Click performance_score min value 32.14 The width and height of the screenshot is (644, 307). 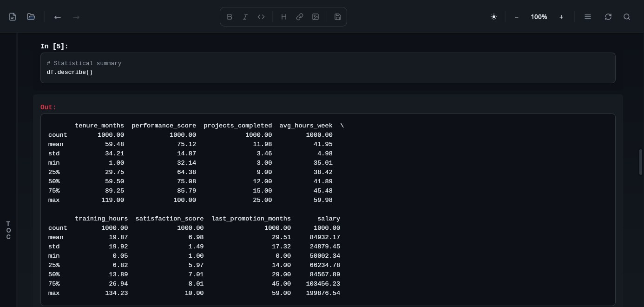(187, 163)
